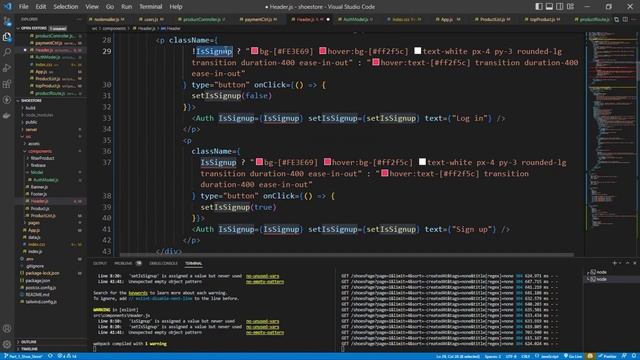Screen dimensions: 640x360
Task: Open Run and Debug view
Action: [7, 68]
